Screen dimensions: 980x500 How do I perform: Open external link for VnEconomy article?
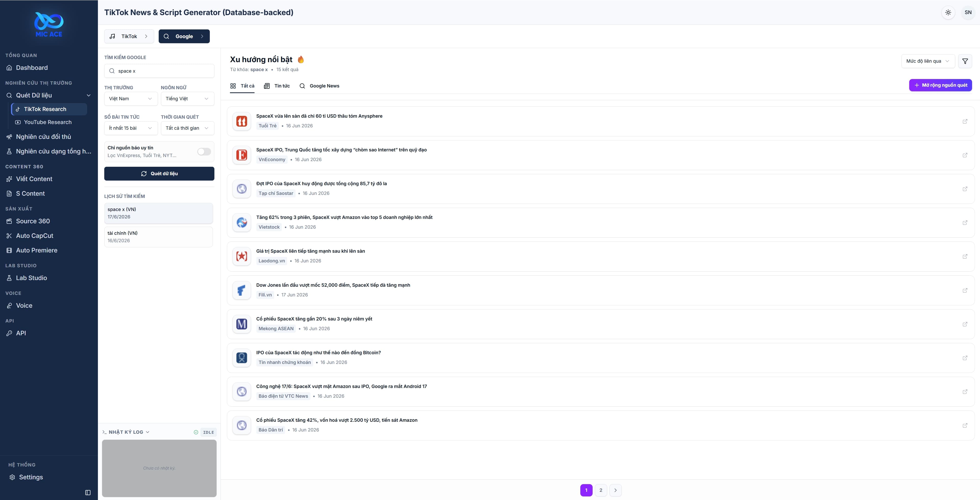pyautogui.click(x=965, y=155)
